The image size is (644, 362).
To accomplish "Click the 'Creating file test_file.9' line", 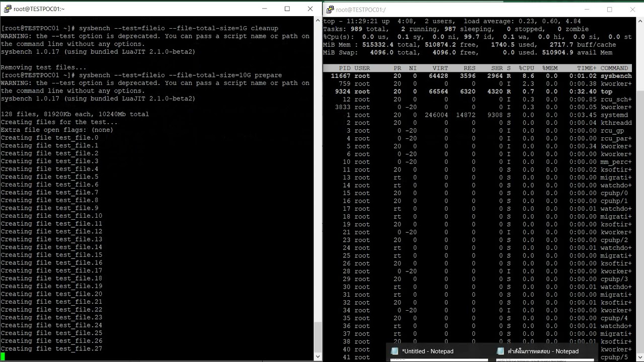I will coord(49,208).
